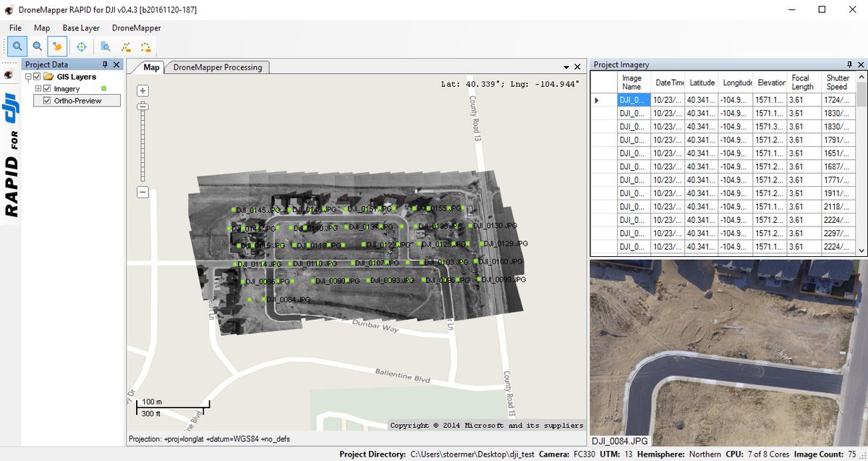Pin the Project Data panel

[x=105, y=64]
